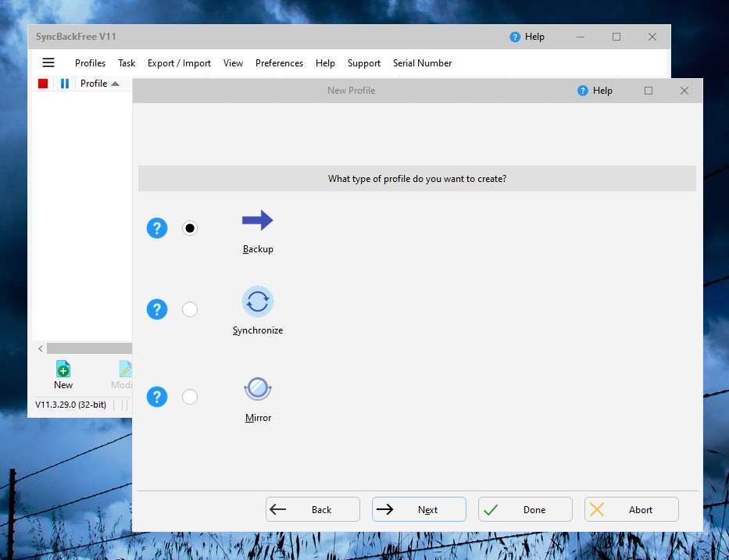Click the left arrow of the horizontal scrollbar
The image size is (729, 560).
point(41,348)
